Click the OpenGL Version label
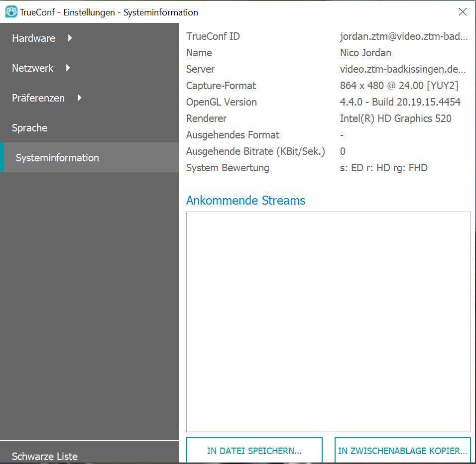Image resolution: width=476 pixels, height=464 pixels. click(222, 102)
